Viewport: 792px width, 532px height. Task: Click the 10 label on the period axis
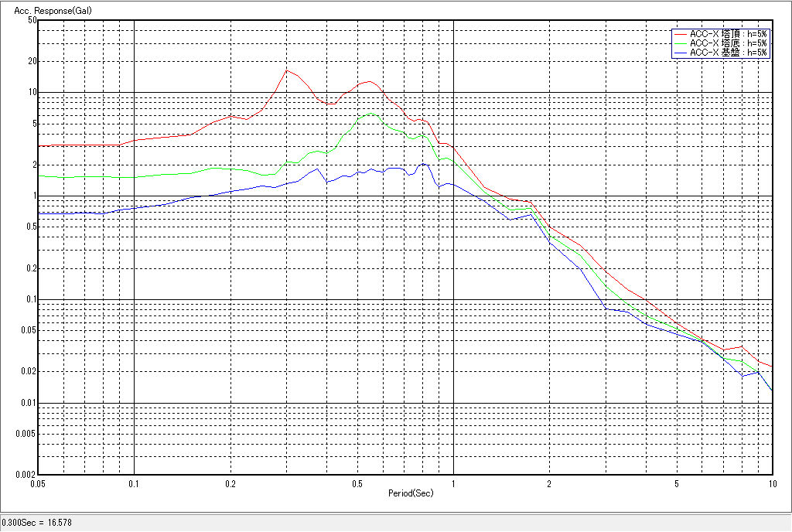point(771,483)
